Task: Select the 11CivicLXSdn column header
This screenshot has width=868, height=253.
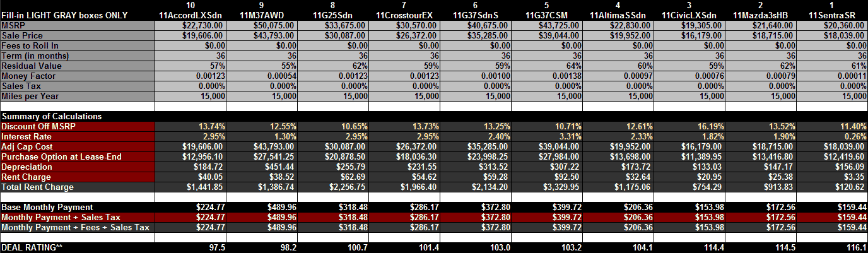Action: [x=689, y=15]
